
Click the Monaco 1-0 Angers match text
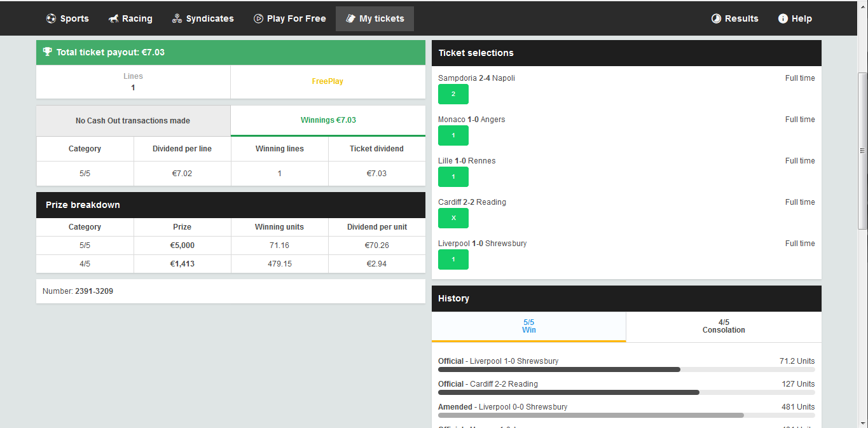(472, 120)
